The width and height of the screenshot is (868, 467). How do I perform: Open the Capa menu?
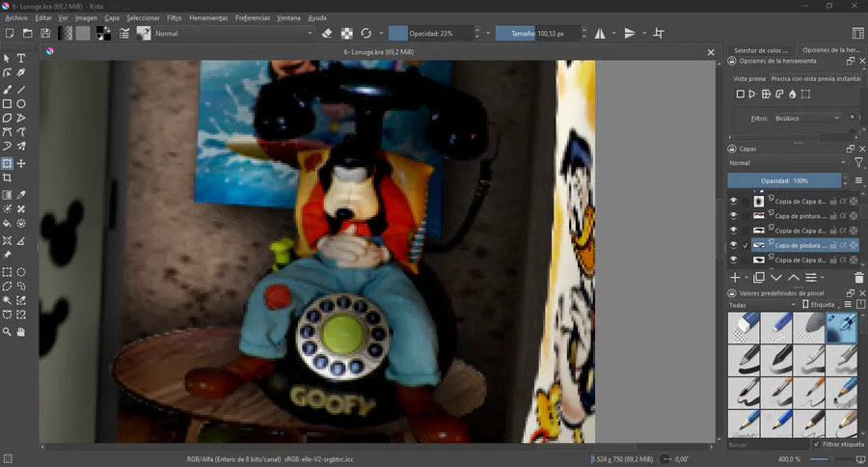[112, 17]
